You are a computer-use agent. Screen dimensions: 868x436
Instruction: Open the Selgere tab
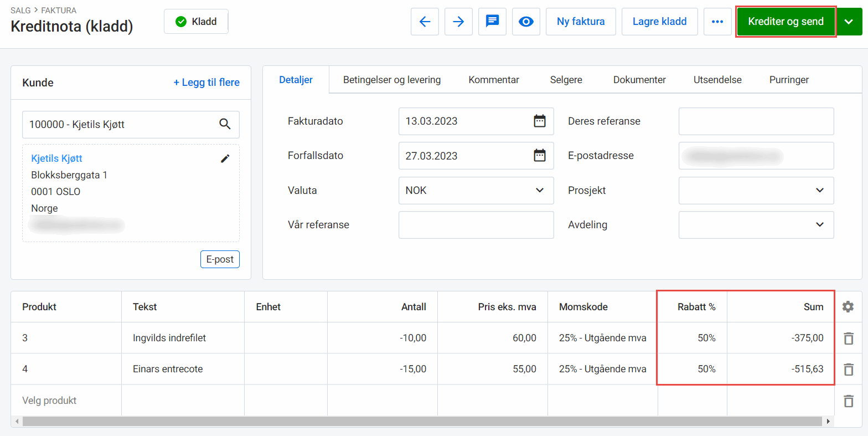click(566, 80)
